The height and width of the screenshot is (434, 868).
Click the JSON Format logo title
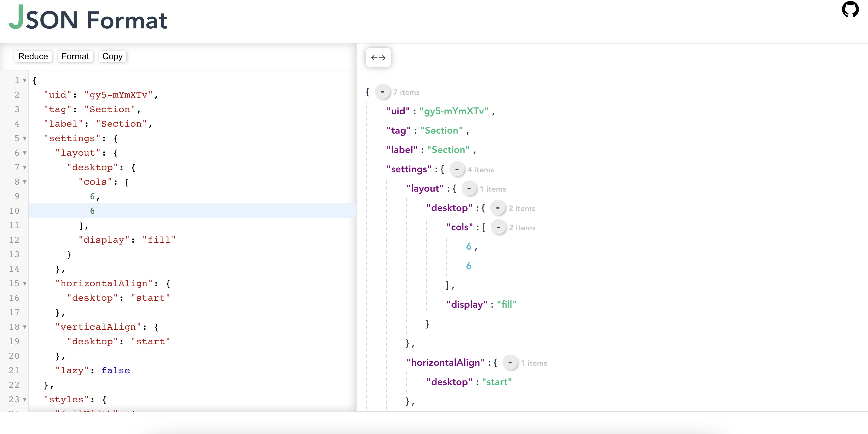pos(88,18)
